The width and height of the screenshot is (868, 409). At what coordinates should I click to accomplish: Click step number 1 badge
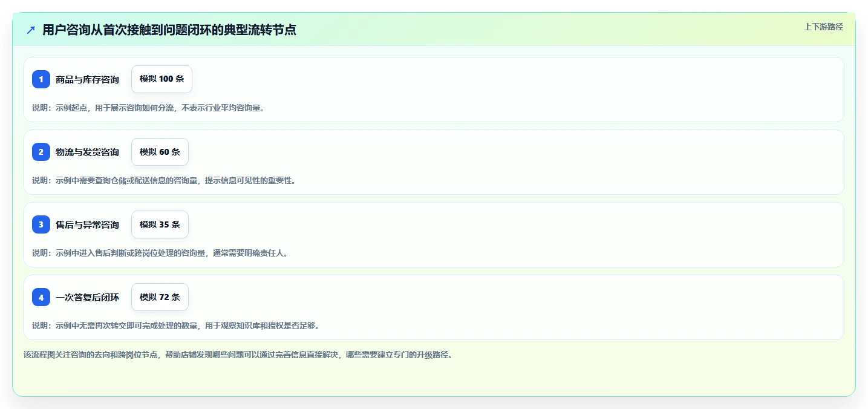(x=41, y=79)
